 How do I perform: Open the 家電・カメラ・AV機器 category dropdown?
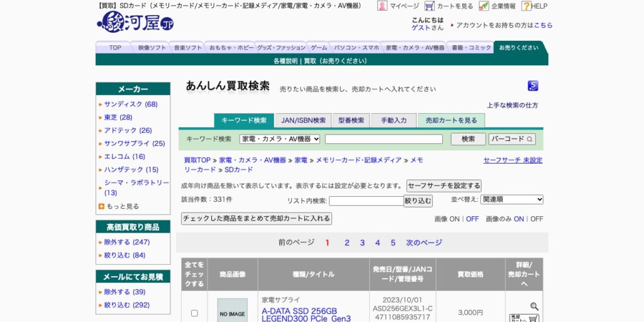[x=280, y=139]
